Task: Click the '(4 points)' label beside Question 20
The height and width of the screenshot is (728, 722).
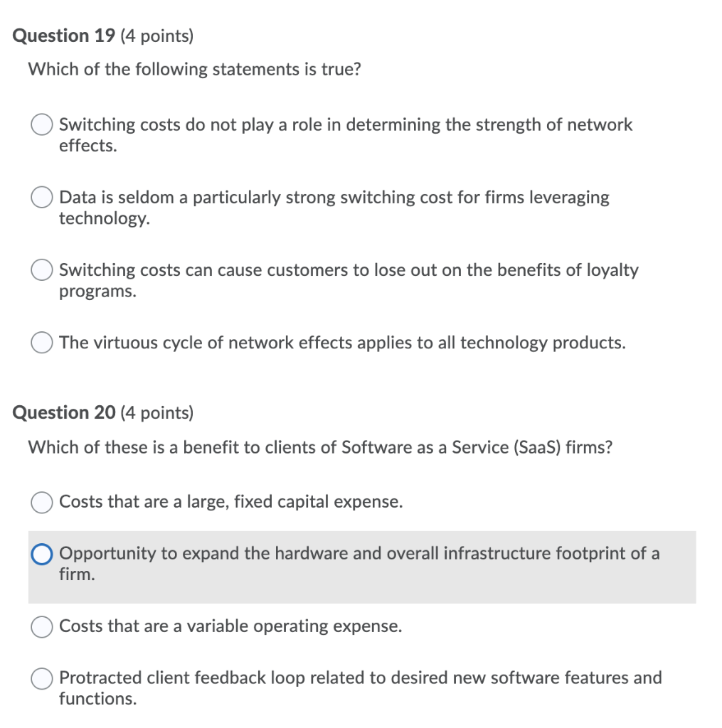Action: (157, 412)
